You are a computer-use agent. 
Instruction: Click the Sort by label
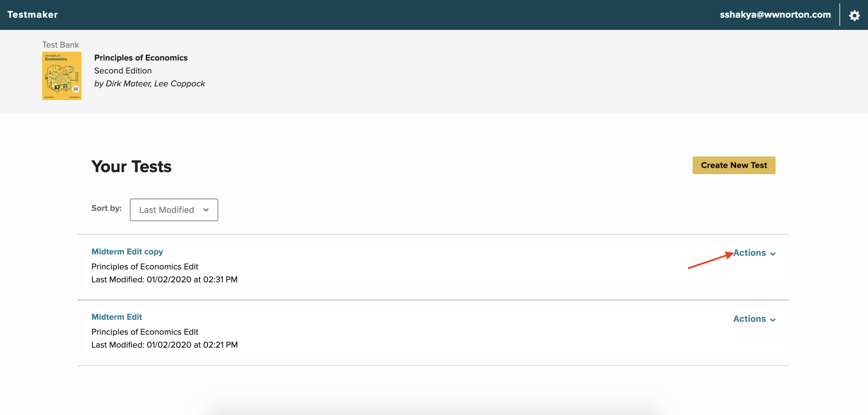[106, 208]
